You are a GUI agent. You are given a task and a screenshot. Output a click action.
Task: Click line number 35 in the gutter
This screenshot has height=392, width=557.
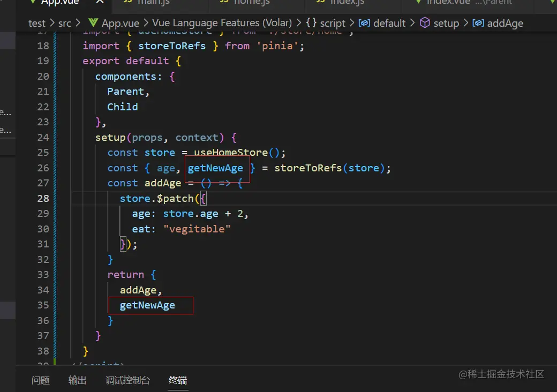pos(43,305)
